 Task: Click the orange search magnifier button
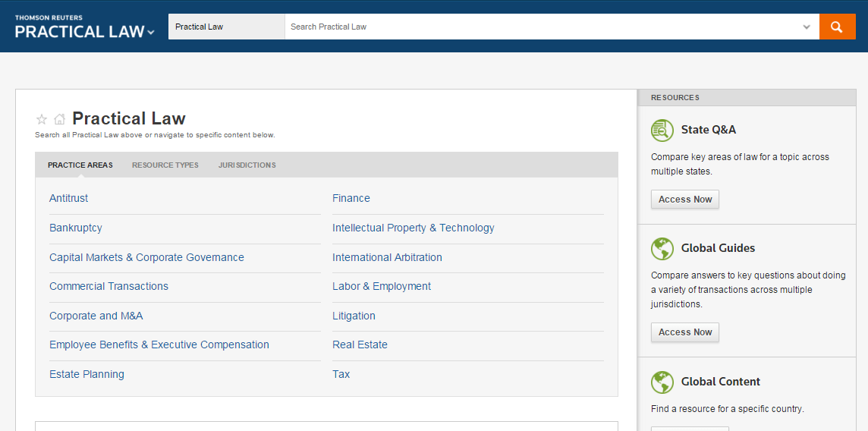837,27
